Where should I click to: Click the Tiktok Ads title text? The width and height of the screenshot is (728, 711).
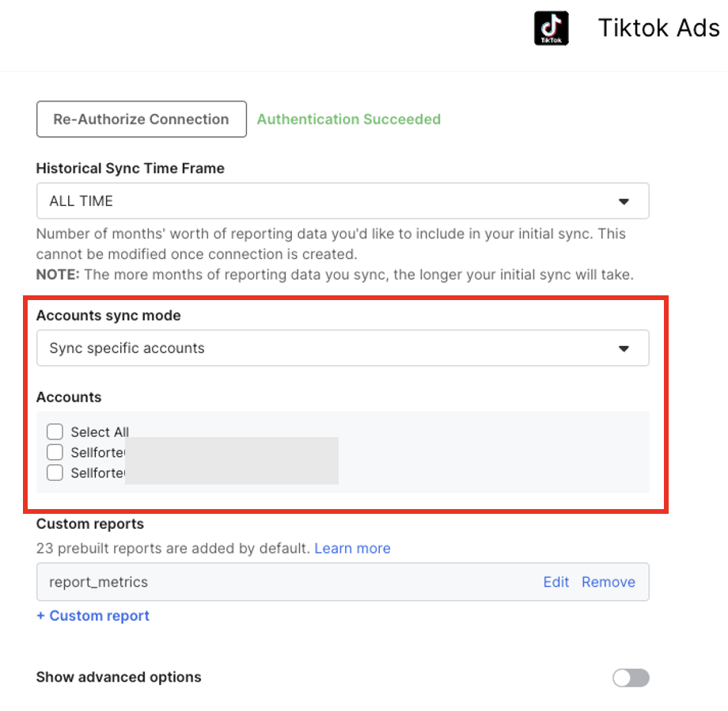(658, 28)
